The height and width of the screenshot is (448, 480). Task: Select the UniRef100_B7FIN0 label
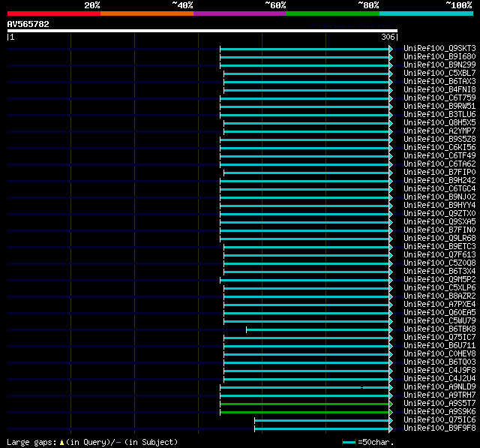coord(439,230)
